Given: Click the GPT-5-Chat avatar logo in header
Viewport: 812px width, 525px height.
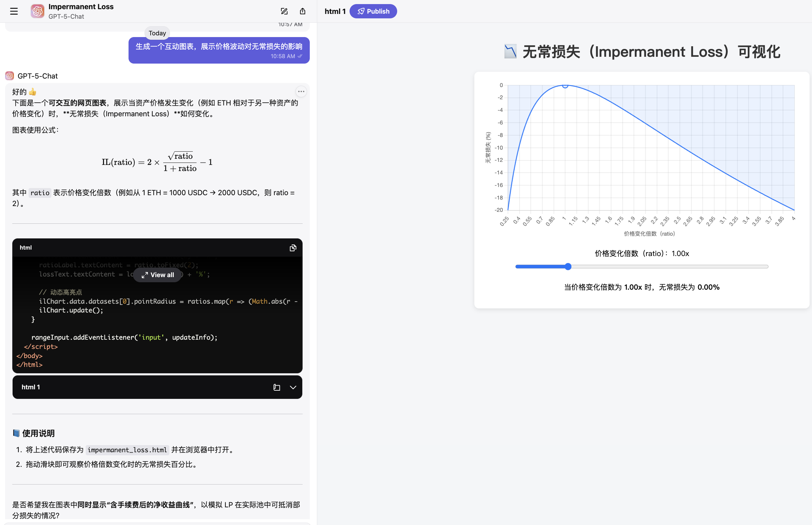Looking at the screenshot, I should click(37, 11).
